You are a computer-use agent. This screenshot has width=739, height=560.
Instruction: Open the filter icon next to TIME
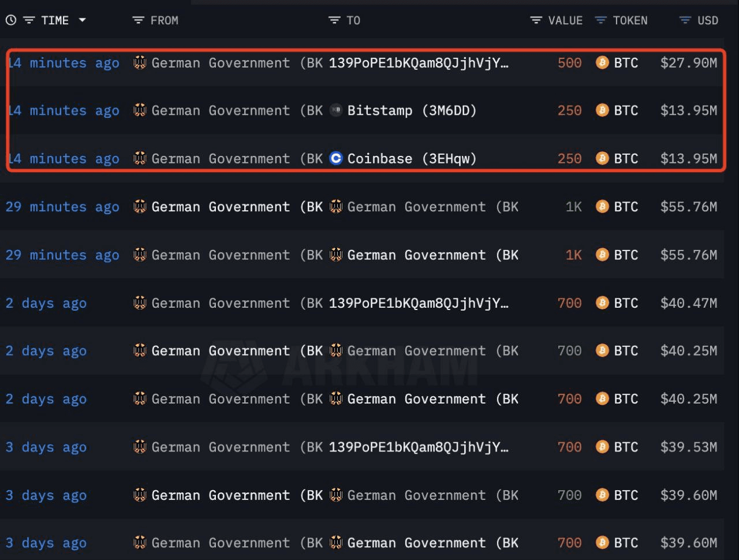pyautogui.click(x=29, y=20)
